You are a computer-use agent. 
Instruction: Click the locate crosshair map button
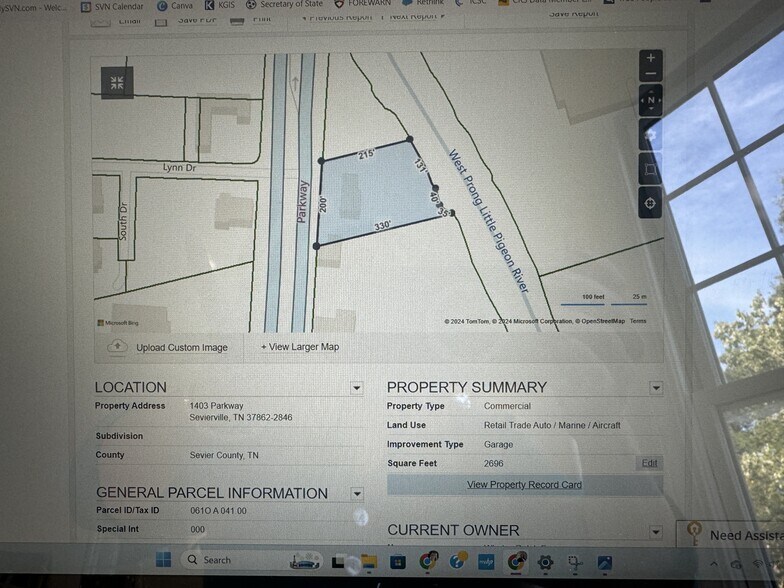point(651,203)
